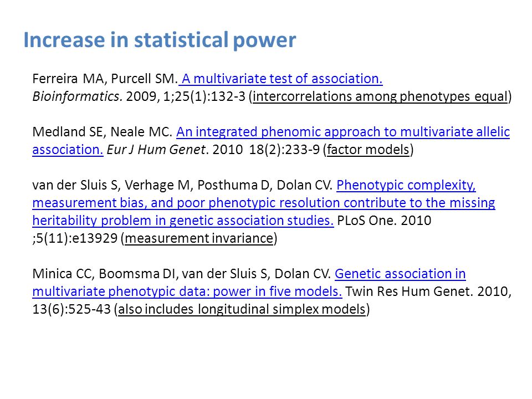Open 'A multivariate test of association' link
Image resolution: width=532 pixels, height=399 pixels.
(280, 79)
